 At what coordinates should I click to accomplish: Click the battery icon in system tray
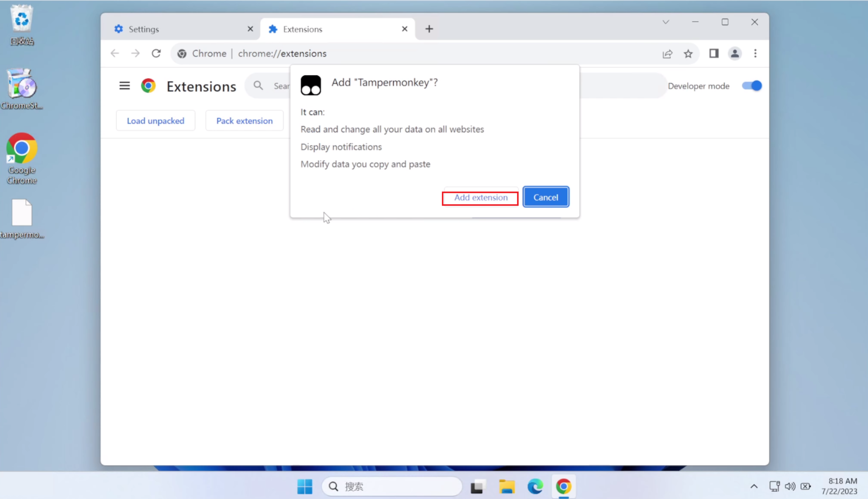click(806, 486)
